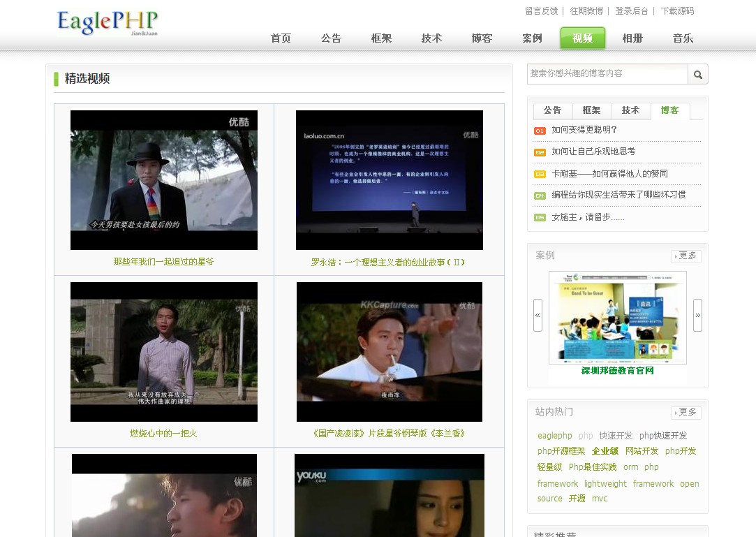This screenshot has height=537, width=756.
Task: Click the 快速开发 hot tag
Action: 616,436
